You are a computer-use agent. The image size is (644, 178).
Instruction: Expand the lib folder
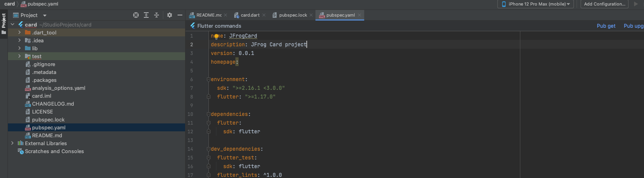pyautogui.click(x=19, y=48)
